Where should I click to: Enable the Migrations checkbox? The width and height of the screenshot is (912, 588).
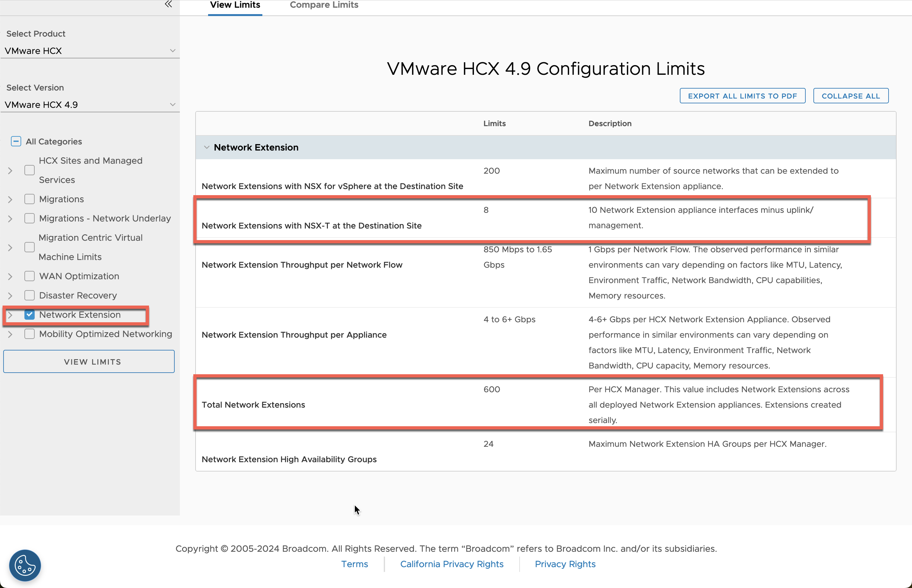(30, 199)
